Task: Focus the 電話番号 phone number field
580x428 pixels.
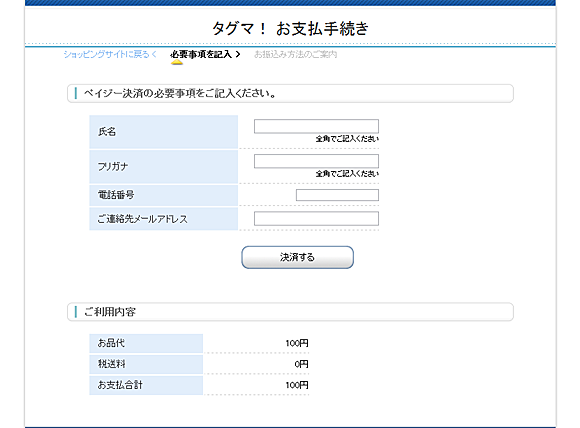Action: 337,195
